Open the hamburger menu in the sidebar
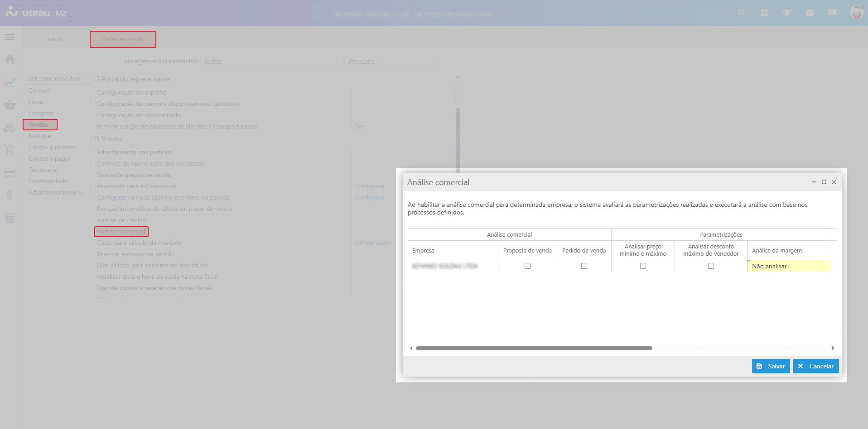The image size is (868, 429). [10, 37]
